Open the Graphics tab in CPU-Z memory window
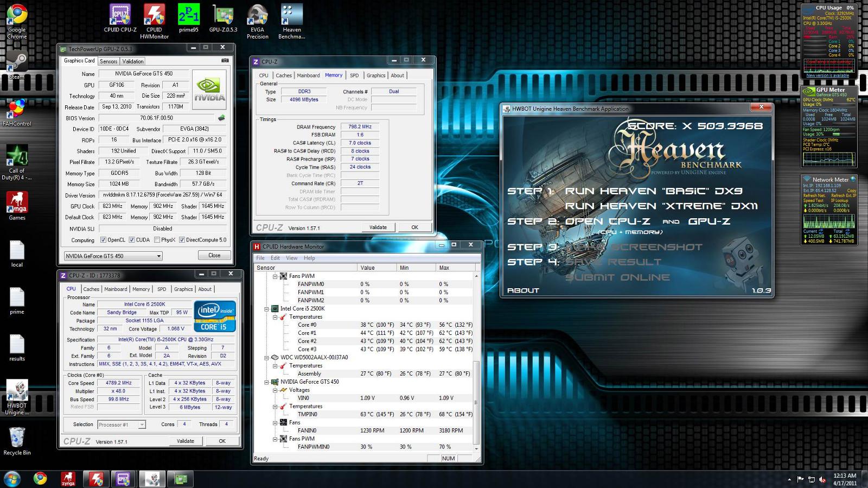The height and width of the screenshot is (488, 868). [376, 75]
